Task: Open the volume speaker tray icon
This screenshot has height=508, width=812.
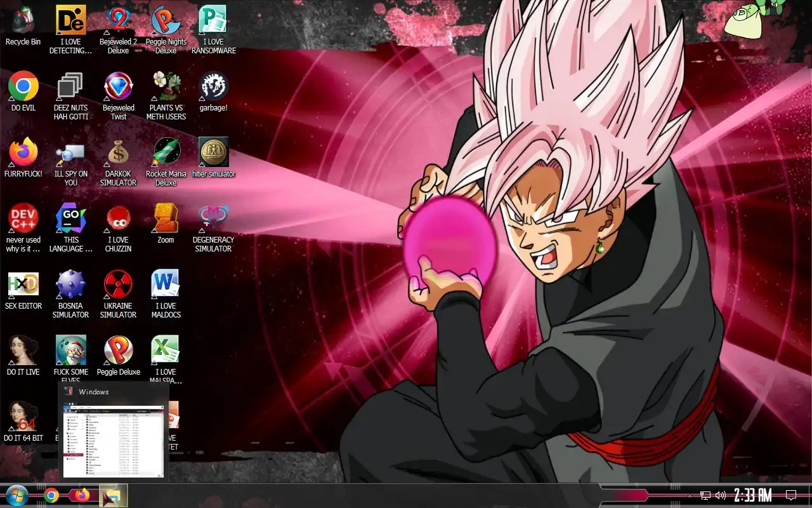Action: click(x=721, y=495)
